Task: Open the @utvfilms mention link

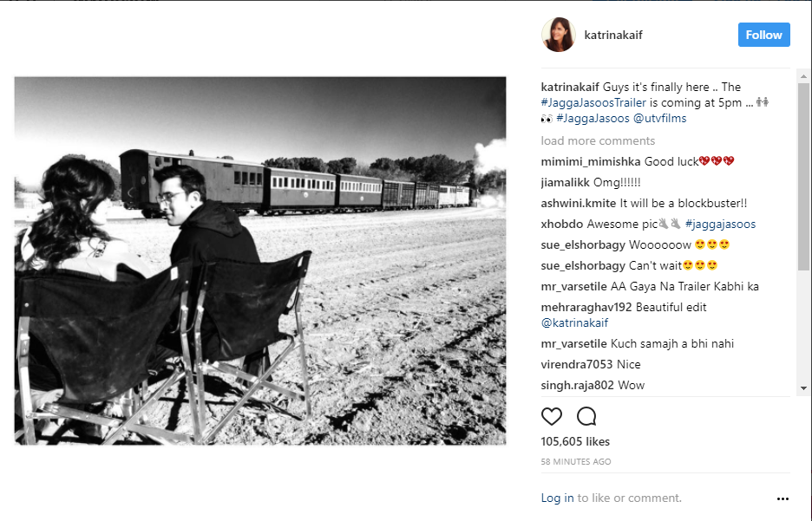Action: [659, 119]
